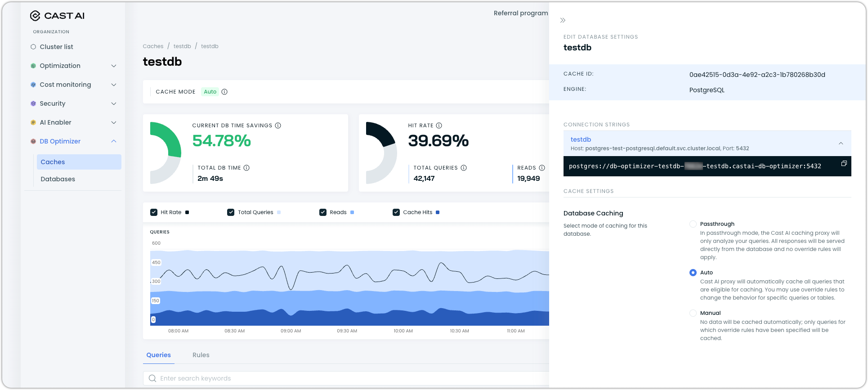
Task: Click the Optimization sidebar icon
Action: (33, 66)
